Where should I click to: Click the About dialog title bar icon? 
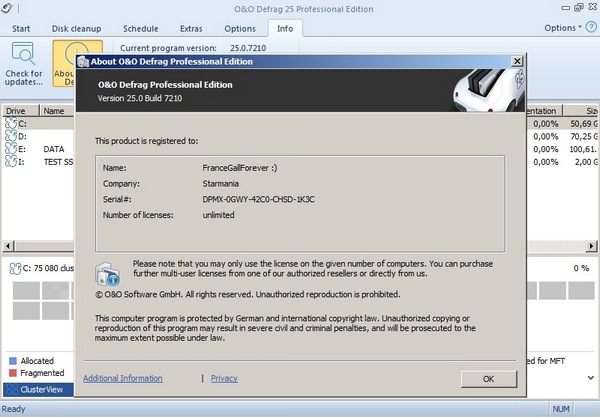pos(83,62)
